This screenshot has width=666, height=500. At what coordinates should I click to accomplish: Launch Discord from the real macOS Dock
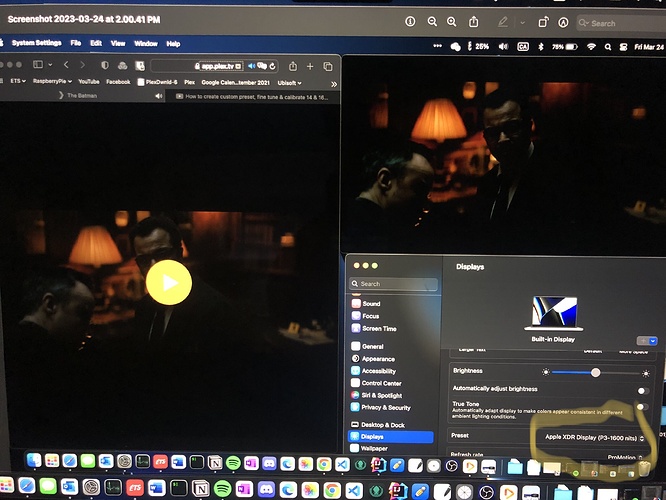tap(266, 490)
